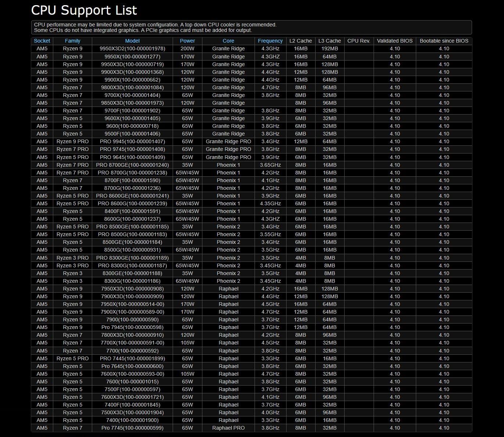504x437 pixels.
Task: Select model 7700(100-000000592)
Action: pos(132,351)
